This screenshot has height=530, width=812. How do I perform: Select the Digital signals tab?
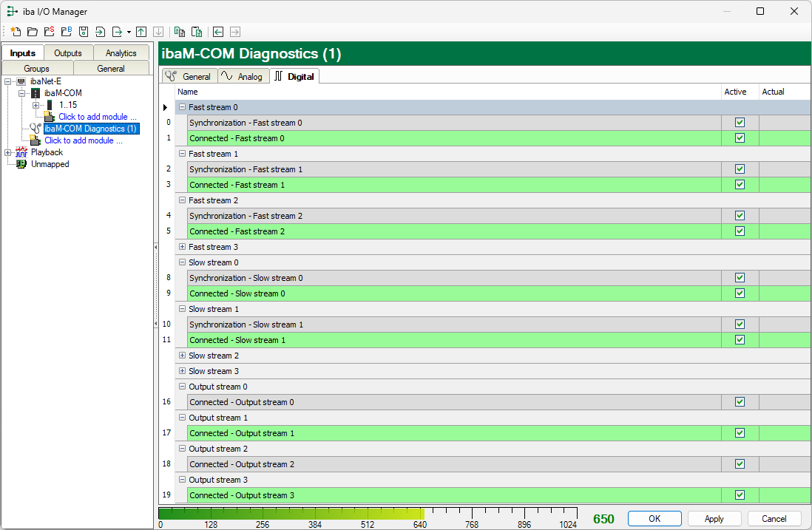click(294, 77)
